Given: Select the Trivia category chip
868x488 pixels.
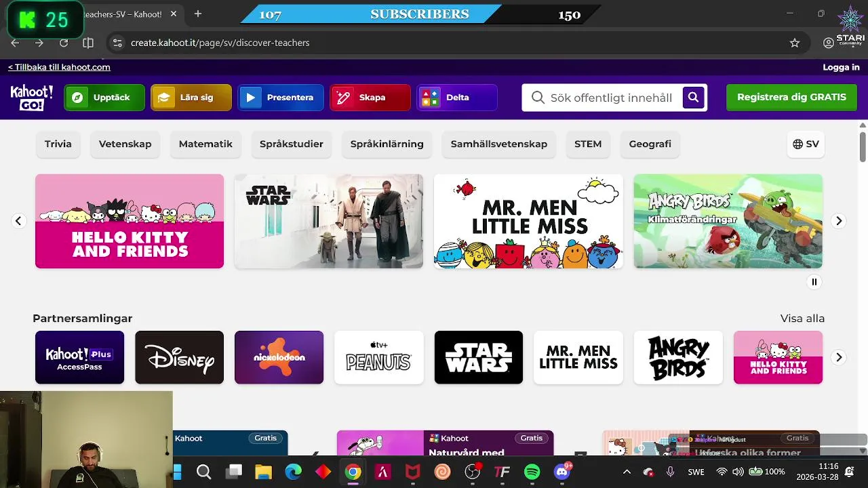Looking at the screenshot, I should 58,144.
